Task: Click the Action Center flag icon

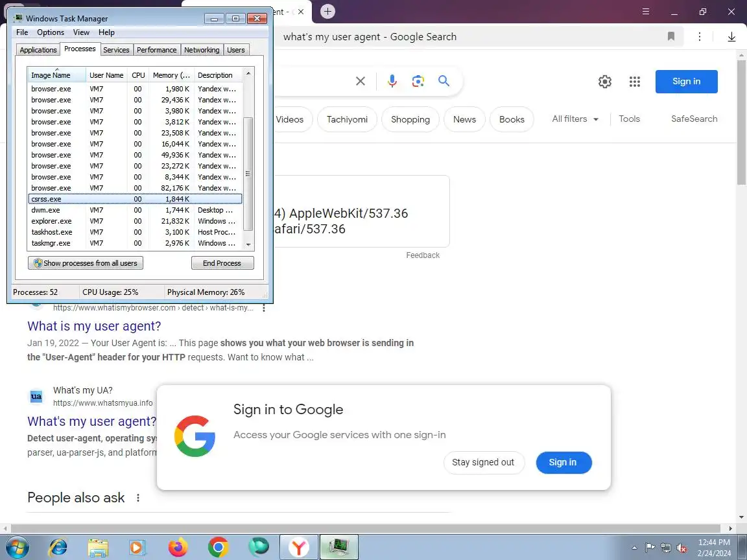Action: pos(650,548)
